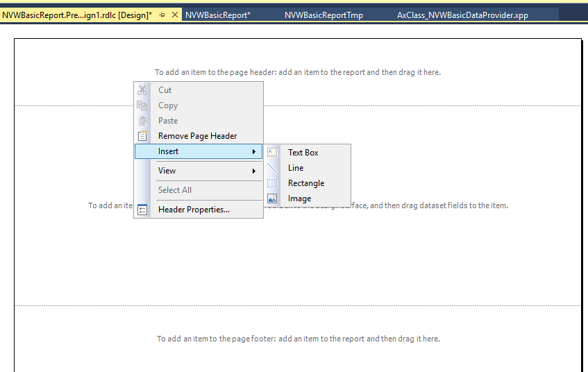Click 'drag dataset fields to the item' text

[455, 205]
